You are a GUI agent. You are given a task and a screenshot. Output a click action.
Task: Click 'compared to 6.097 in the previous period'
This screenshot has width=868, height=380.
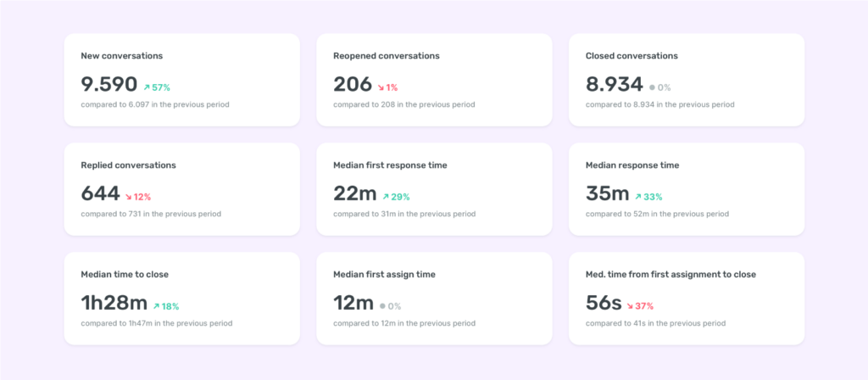click(155, 104)
